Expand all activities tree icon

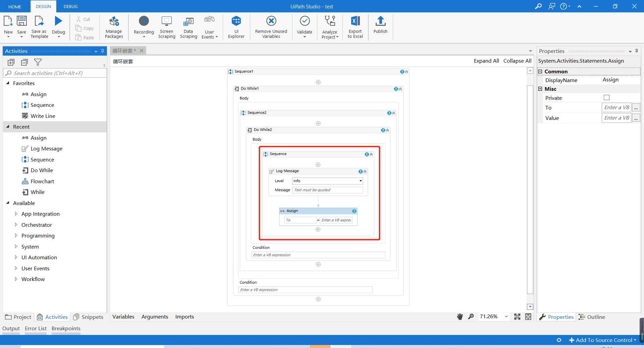11,62
